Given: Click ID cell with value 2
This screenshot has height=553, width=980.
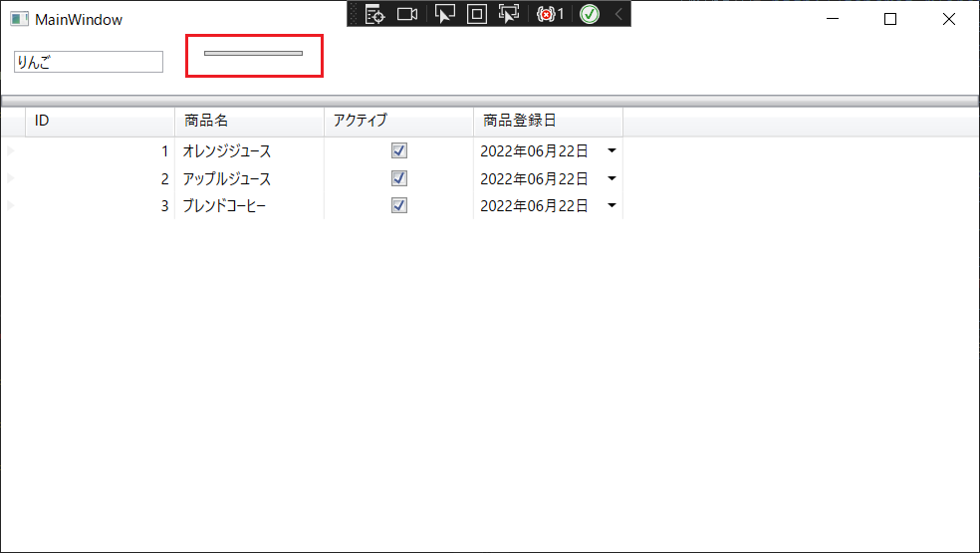Looking at the screenshot, I should 100,178.
